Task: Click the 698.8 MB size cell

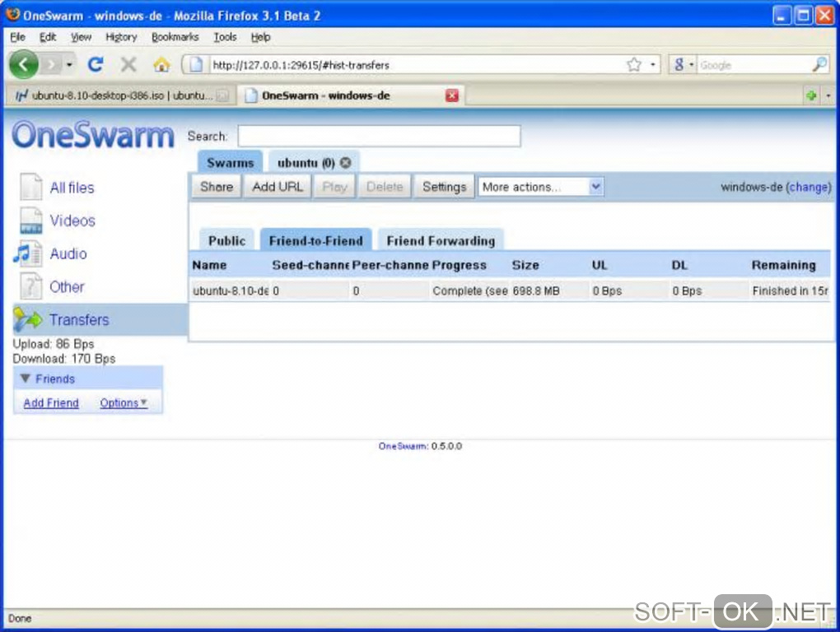Action: 536,290
